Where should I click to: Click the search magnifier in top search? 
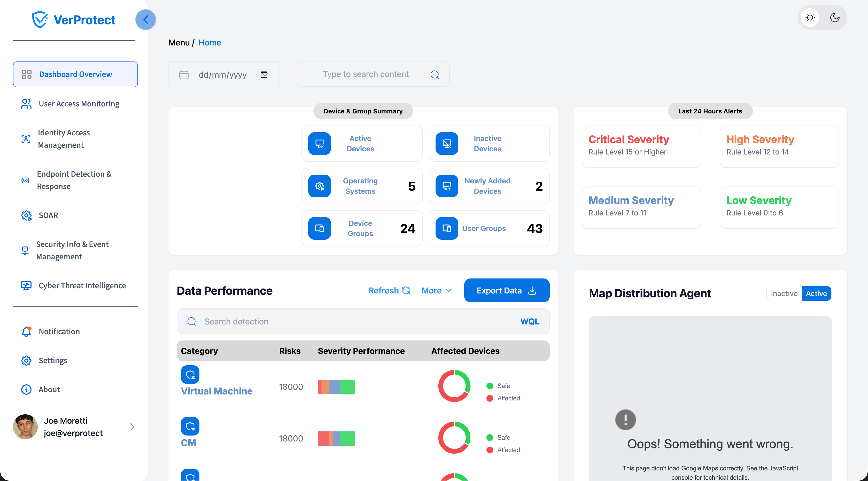[435, 74]
